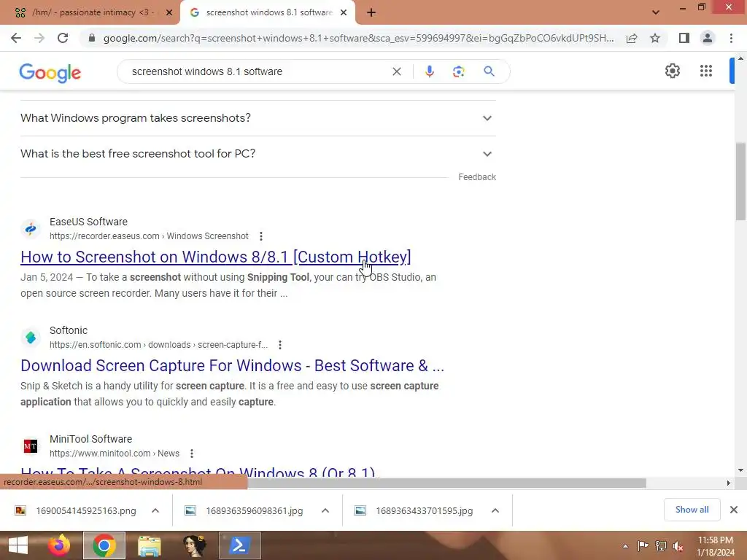This screenshot has width=747, height=560.
Task: Open options for 1689363596098361.jpg download
Action: coord(325,510)
